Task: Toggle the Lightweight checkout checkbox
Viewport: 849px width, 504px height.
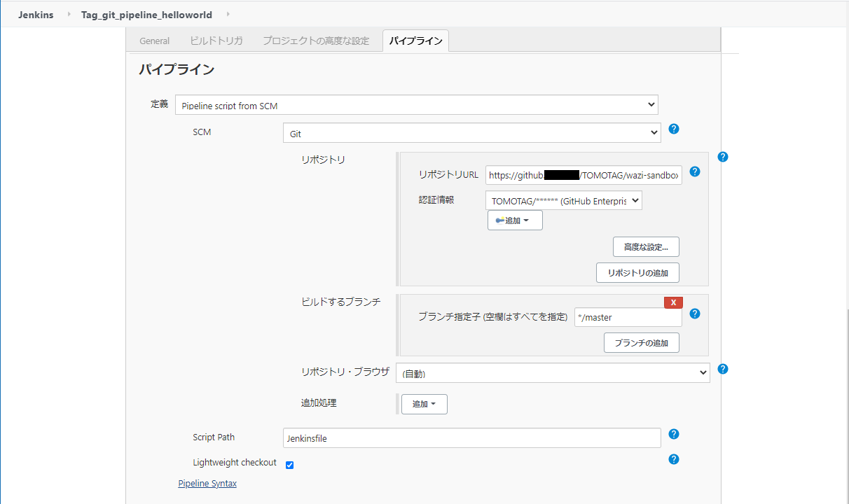Action: pyautogui.click(x=289, y=465)
